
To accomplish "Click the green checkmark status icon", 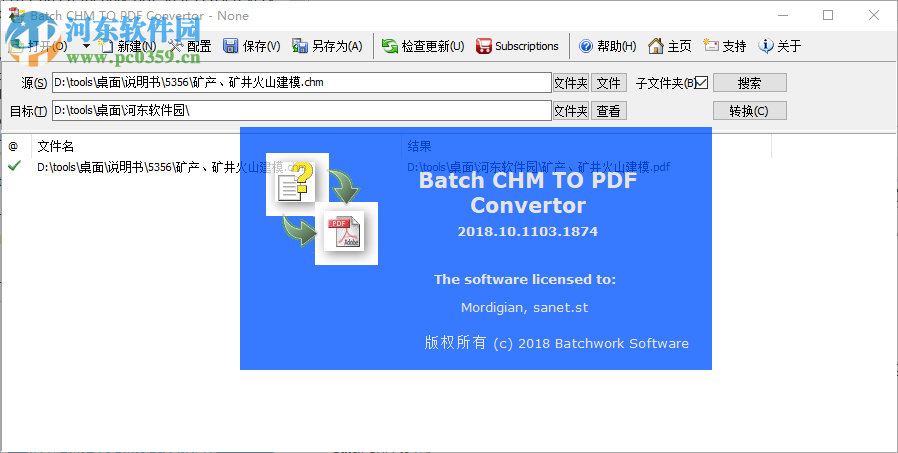I will (14, 166).
